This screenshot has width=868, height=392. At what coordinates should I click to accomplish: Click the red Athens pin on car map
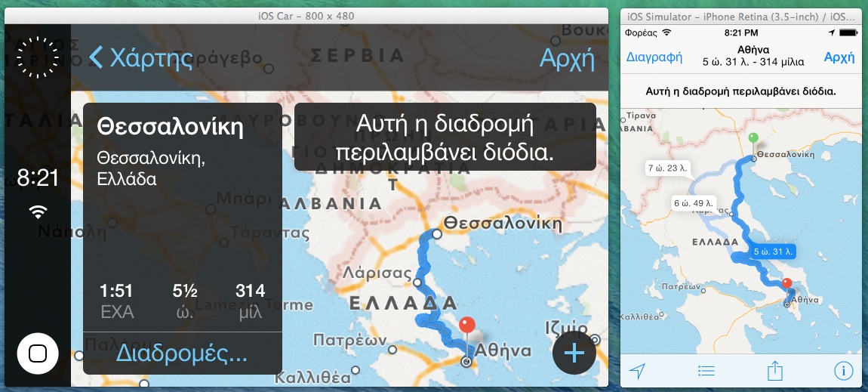(x=467, y=327)
